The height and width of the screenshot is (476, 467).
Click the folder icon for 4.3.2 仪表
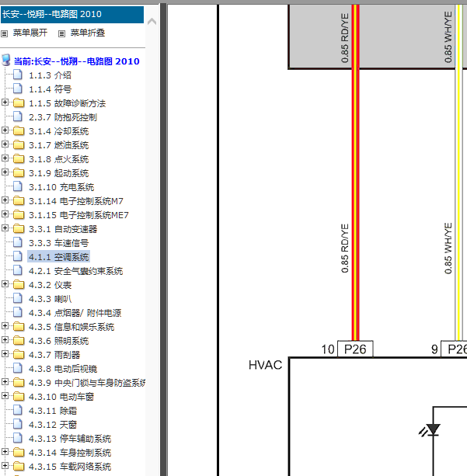[19, 285]
